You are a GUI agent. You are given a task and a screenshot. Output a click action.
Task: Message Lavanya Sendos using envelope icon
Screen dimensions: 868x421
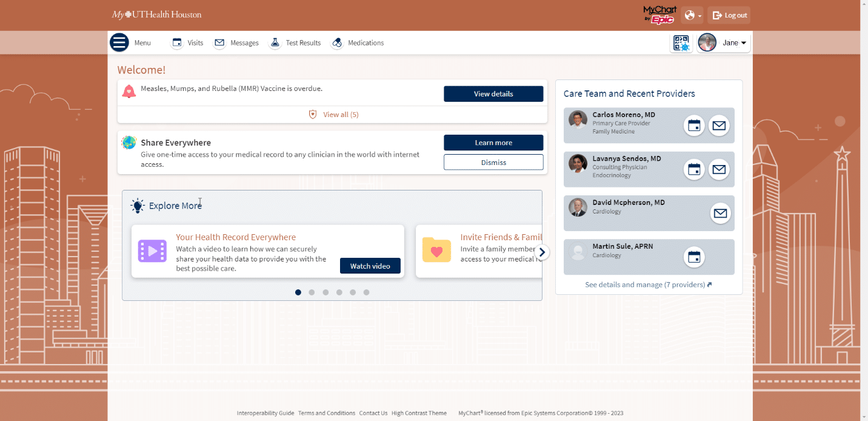coord(719,169)
